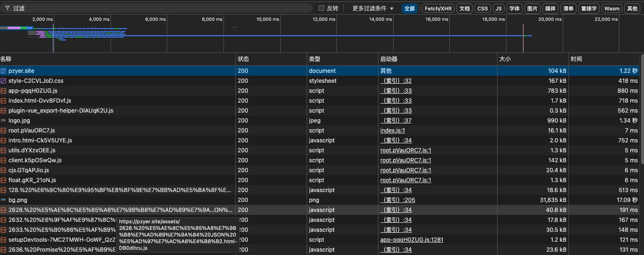Image resolution: width=644 pixels, height=255 pixels.
Task: Click the image icon beside bg.png
Action: point(3,200)
